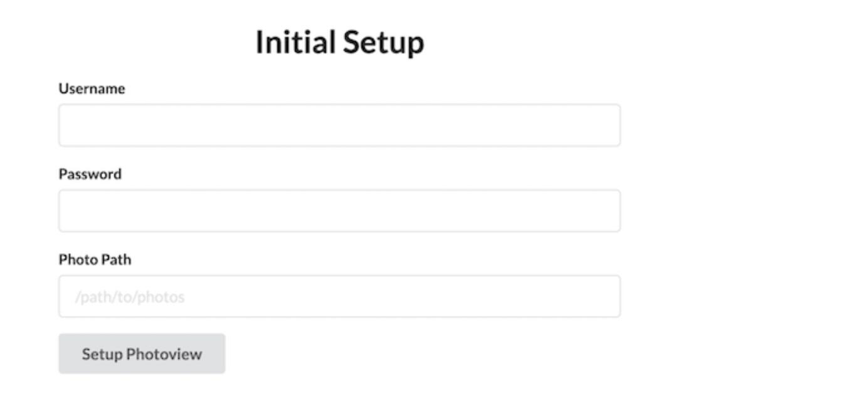Click the Username label
Image resolution: width=868 pixels, height=411 pixels.
(x=92, y=89)
